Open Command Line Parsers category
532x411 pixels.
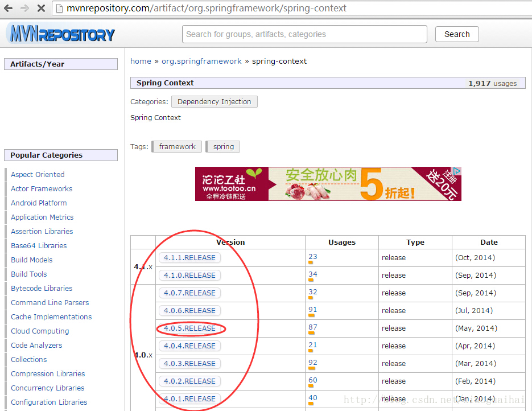[50, 303]
